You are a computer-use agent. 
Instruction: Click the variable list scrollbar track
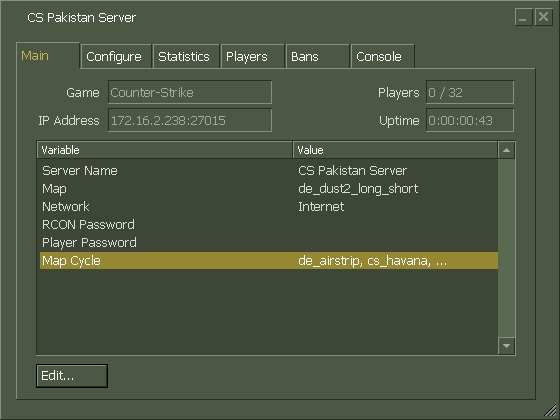(506, 248)
